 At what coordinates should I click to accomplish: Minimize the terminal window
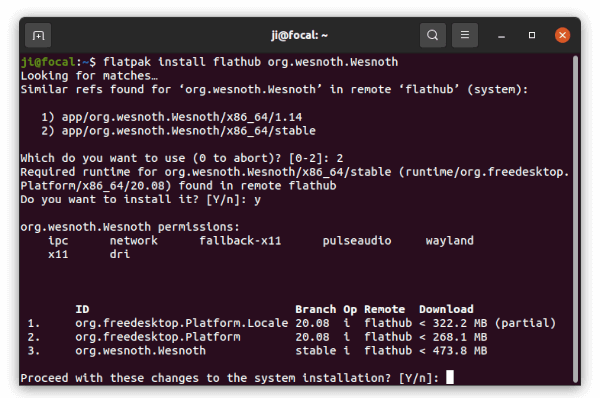501,36
